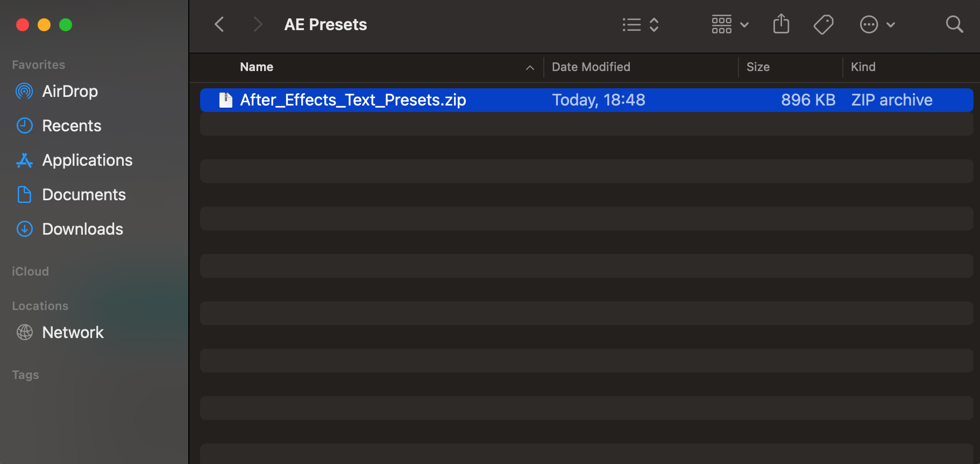The height and width of the screenshot is (464, 980).
Task: Sort by Size column header
Action: [758, 67]
